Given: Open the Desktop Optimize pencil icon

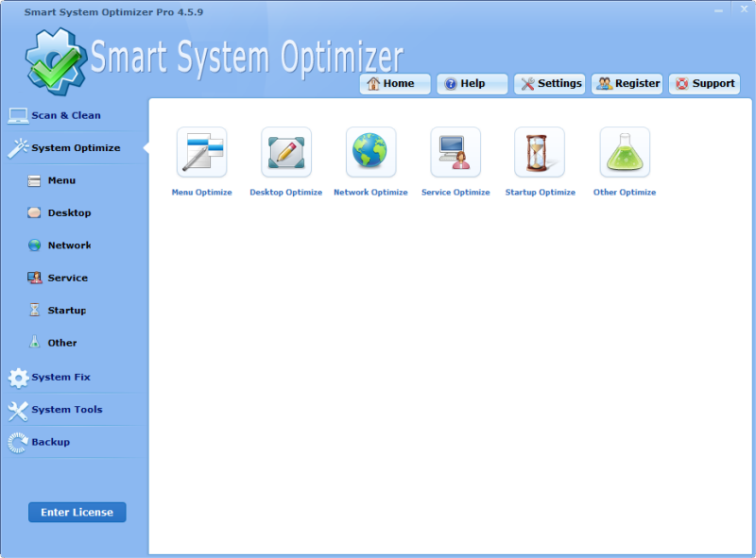Looking at the screenshot, I should pos(286,152).
